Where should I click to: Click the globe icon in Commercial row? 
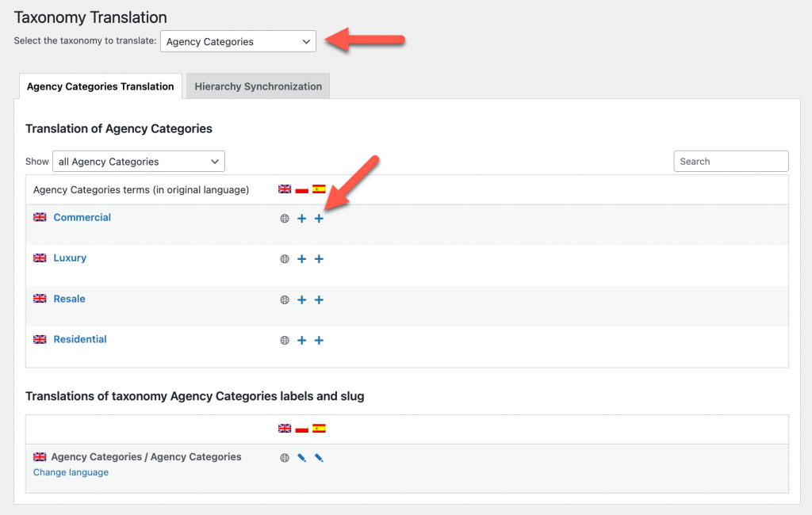(285, 219)
